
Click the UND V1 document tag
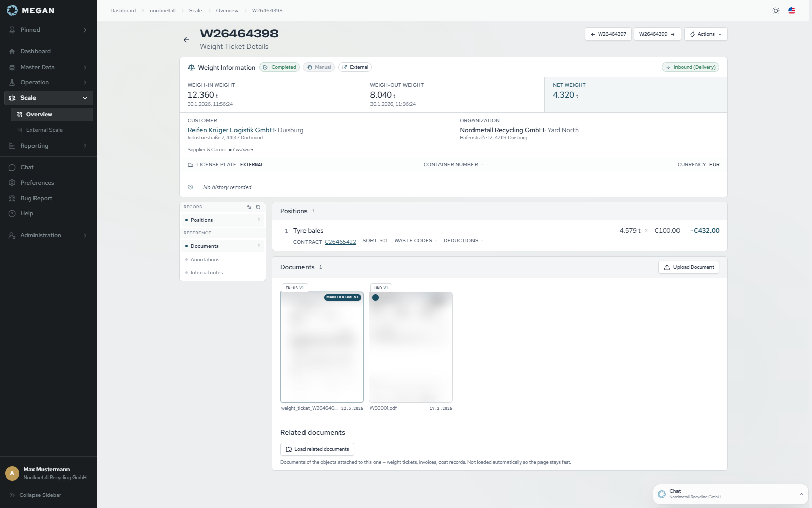381,288
